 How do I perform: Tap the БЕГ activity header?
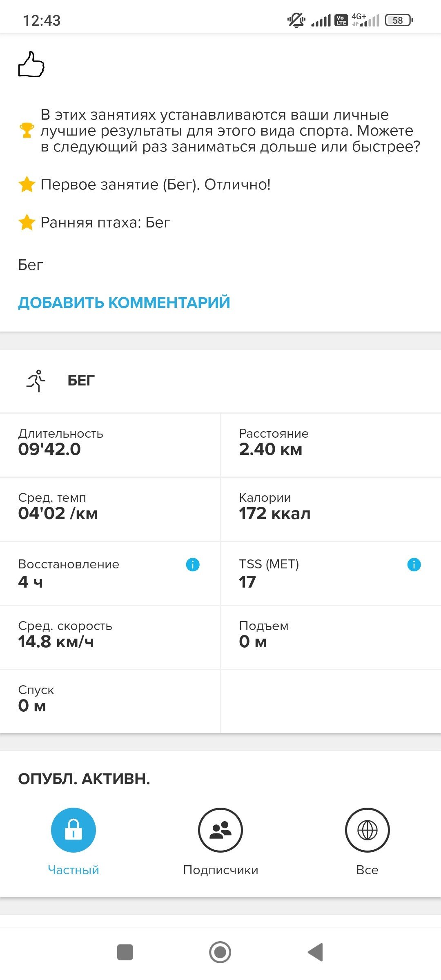(81, 381)
